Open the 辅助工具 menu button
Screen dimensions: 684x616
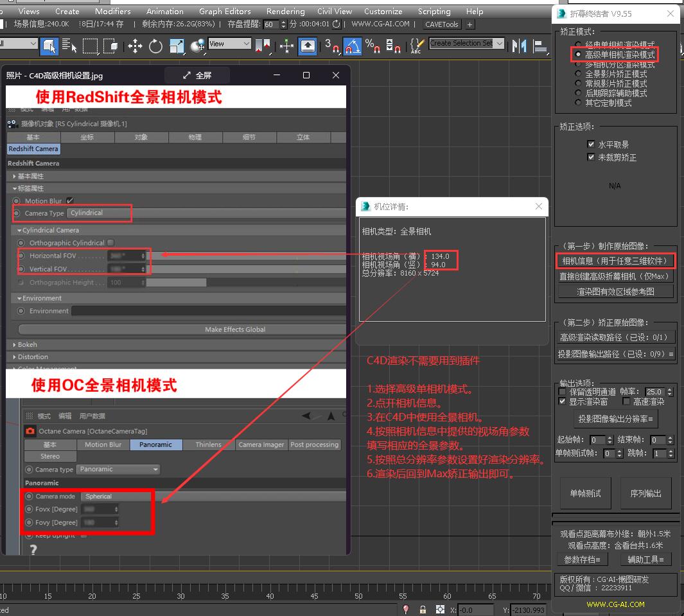coord(645,559)
